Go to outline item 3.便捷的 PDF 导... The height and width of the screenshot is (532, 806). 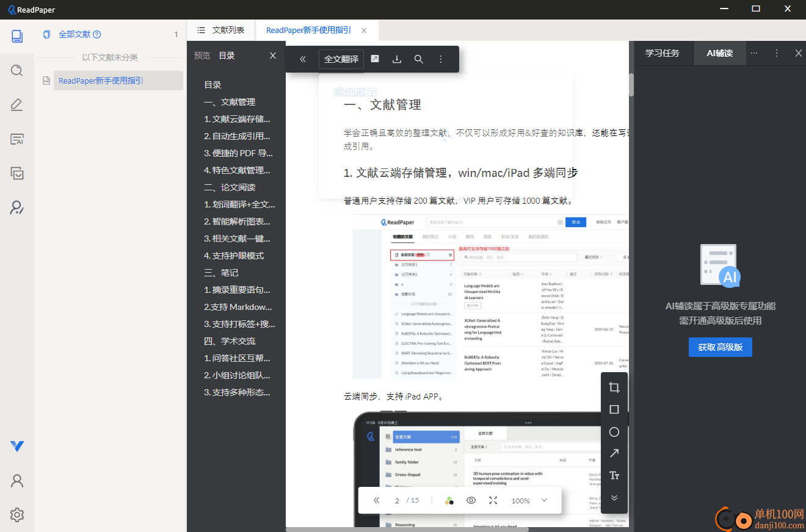pyautogui.click(x=238, y=153)
